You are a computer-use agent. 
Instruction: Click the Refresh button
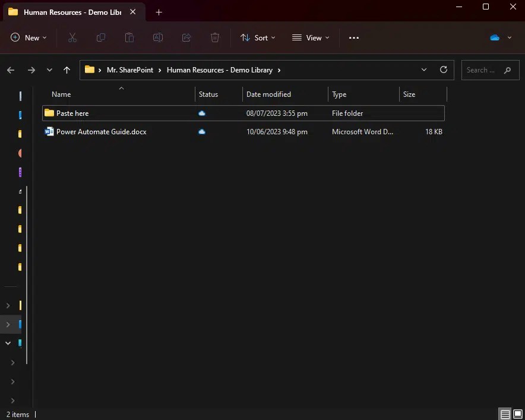coord(443,70)
